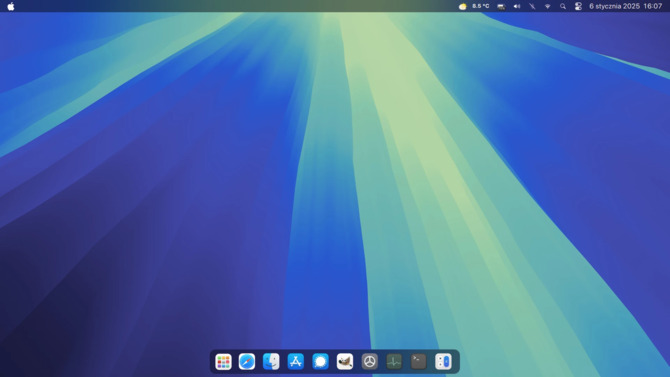Launch Activity Monitor from the dock
670x377 pixels.
tap(394, 362)
